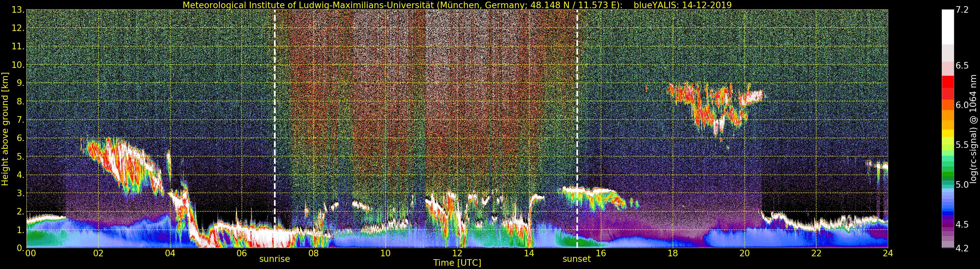Click the dashed white sunrise marker line
Screen dimensions: 980x269
point(275,129)
